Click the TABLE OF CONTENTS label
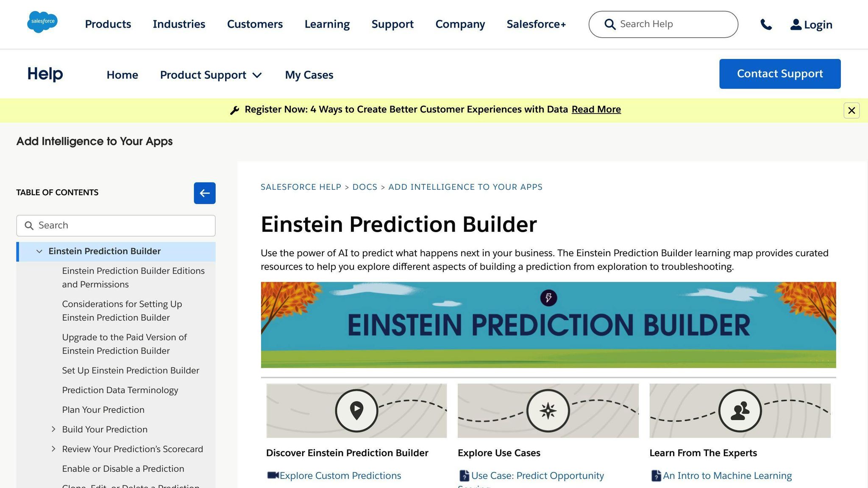868x488 pixels. pos(57,192)
